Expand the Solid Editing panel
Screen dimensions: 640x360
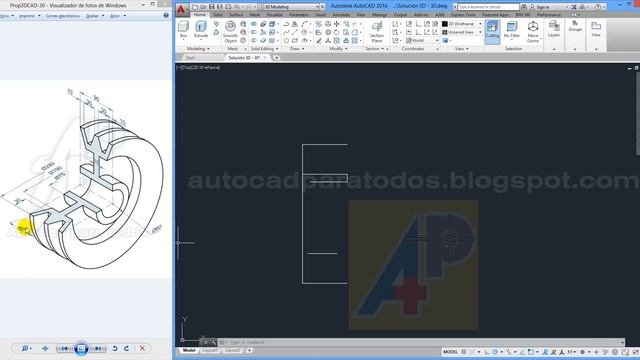click(264, 49)
